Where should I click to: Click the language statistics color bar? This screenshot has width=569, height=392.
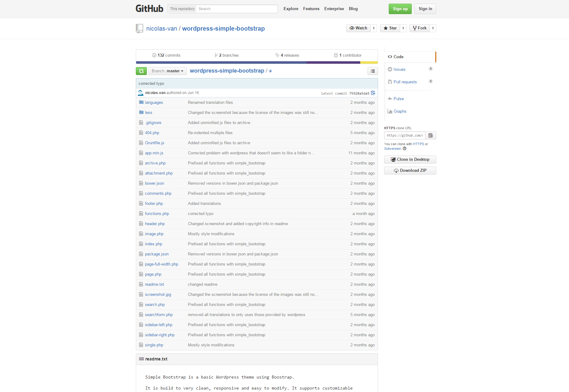[x=257, y=62]
